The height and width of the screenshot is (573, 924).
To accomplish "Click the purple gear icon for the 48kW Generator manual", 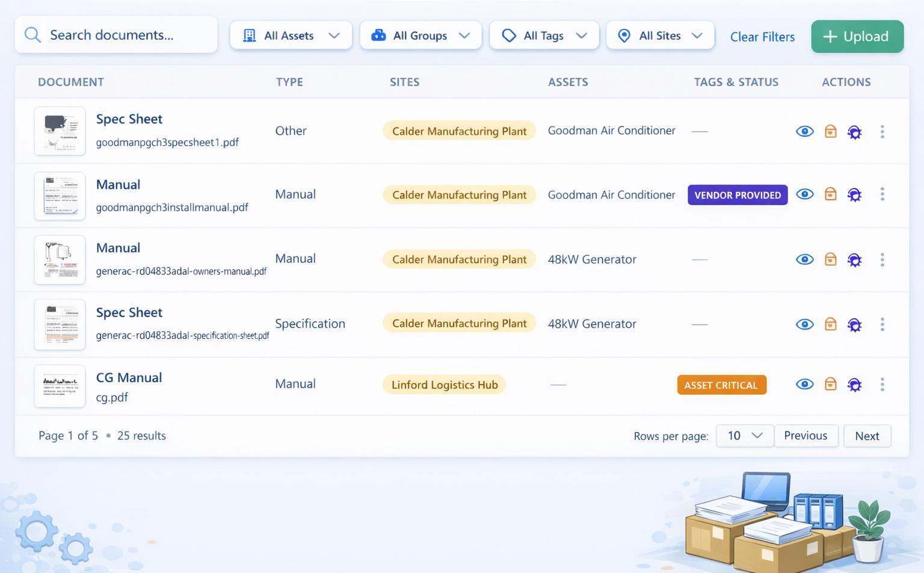I will click(854, 259).
